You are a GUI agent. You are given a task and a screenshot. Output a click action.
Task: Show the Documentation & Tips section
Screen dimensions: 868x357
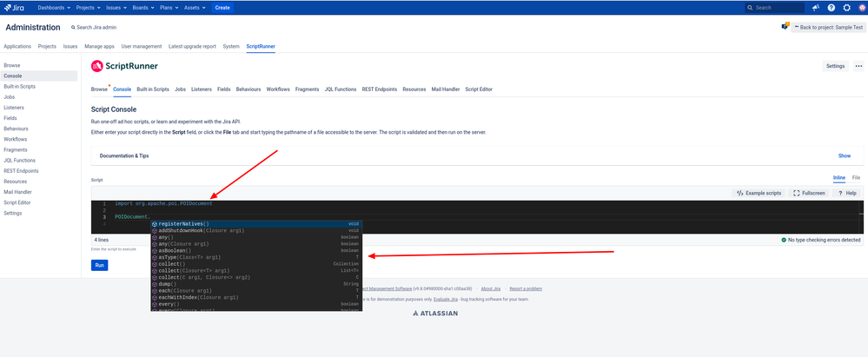point(845,156)
